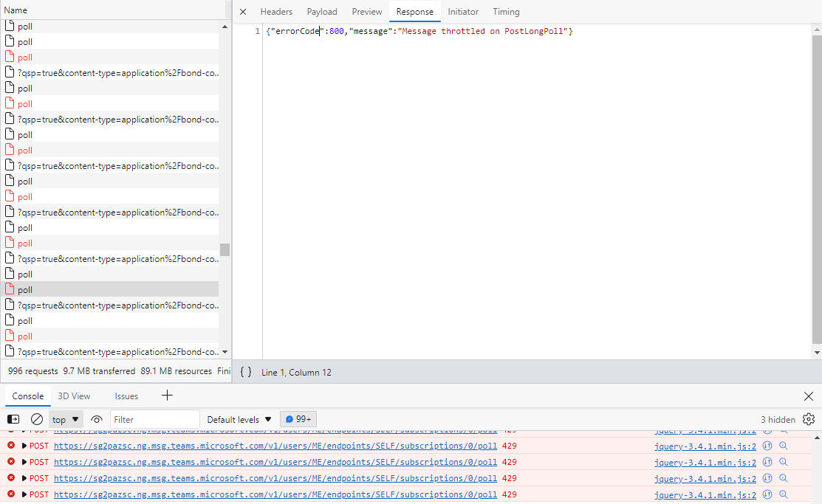Open the 'top' frame context dropdown

[65, 418]
